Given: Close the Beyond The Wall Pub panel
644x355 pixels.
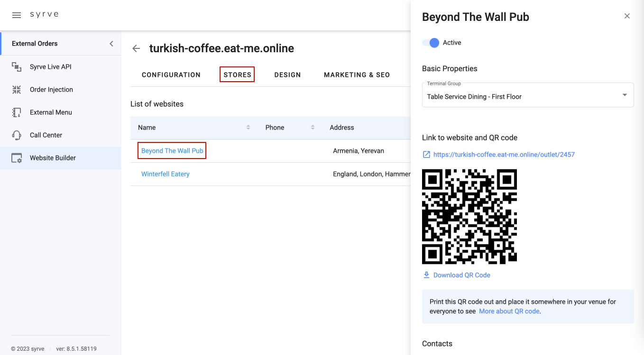Looking at the screenshot, I should tap(627, 16).
